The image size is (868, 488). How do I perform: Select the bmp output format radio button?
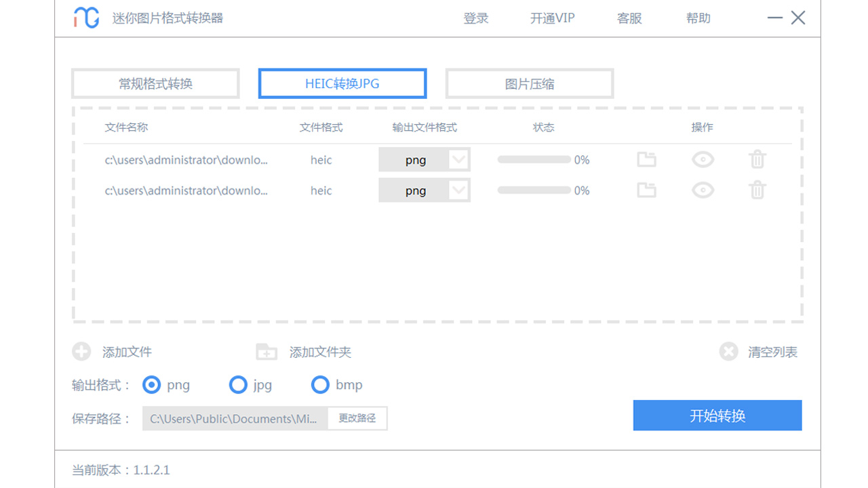[320, 384]
